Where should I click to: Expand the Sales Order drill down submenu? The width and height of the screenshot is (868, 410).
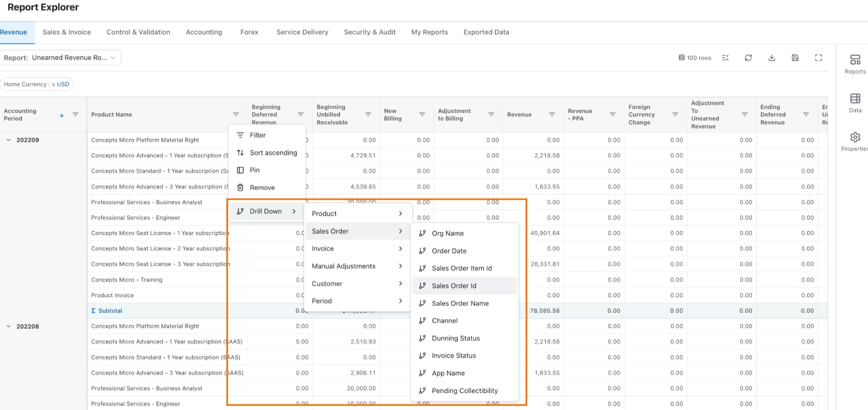pos(357,231)
